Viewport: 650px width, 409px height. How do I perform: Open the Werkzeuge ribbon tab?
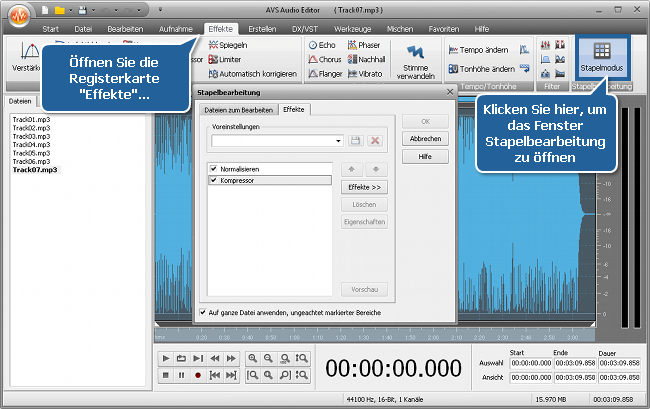[353, 29]
